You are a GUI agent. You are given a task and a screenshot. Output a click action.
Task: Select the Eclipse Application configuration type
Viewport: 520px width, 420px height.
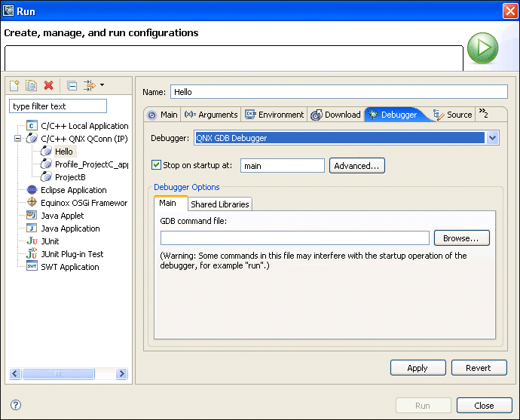coord(73,190)
